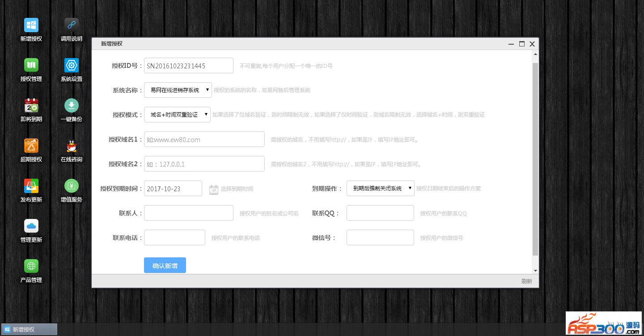
Task: Click the 联系人 input field
Action: (x=189, y=213)
